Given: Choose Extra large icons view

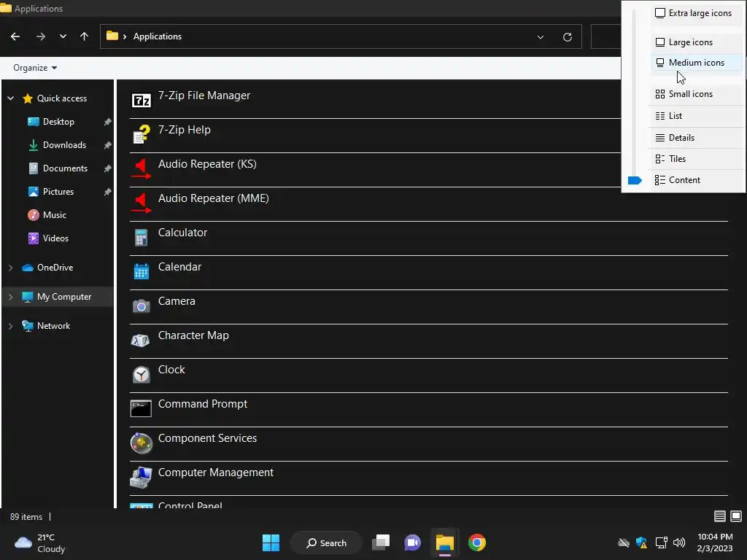Looking at the screenshot, I should [x=696, y=13].
